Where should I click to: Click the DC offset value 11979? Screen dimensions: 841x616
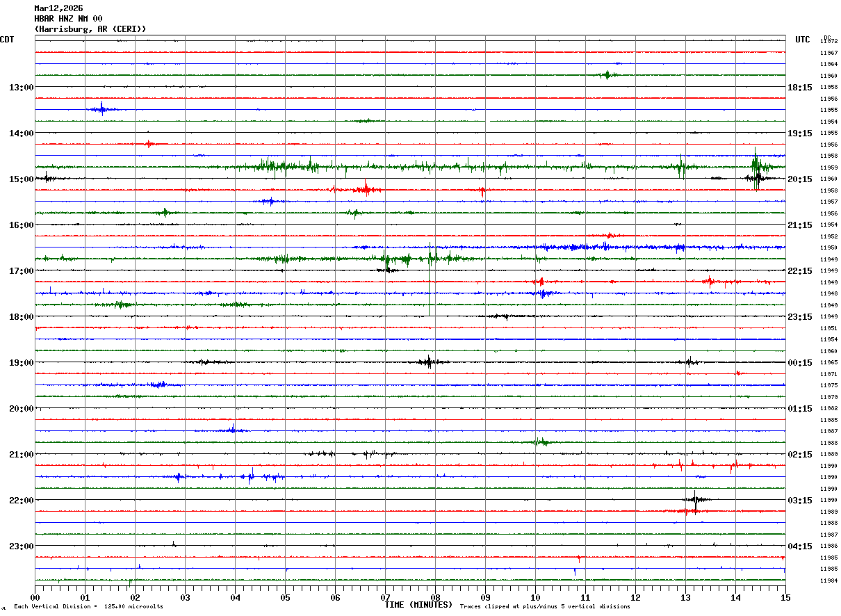point(828,397)
